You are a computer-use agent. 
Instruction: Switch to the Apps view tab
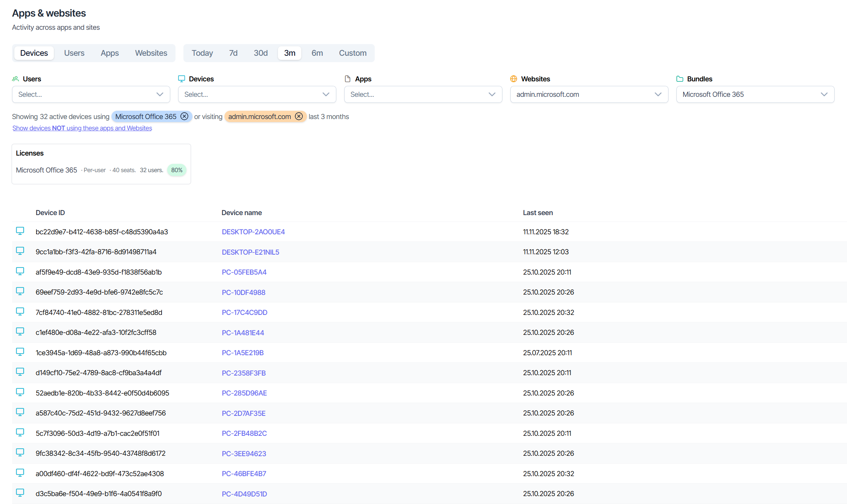click(110, 53)
